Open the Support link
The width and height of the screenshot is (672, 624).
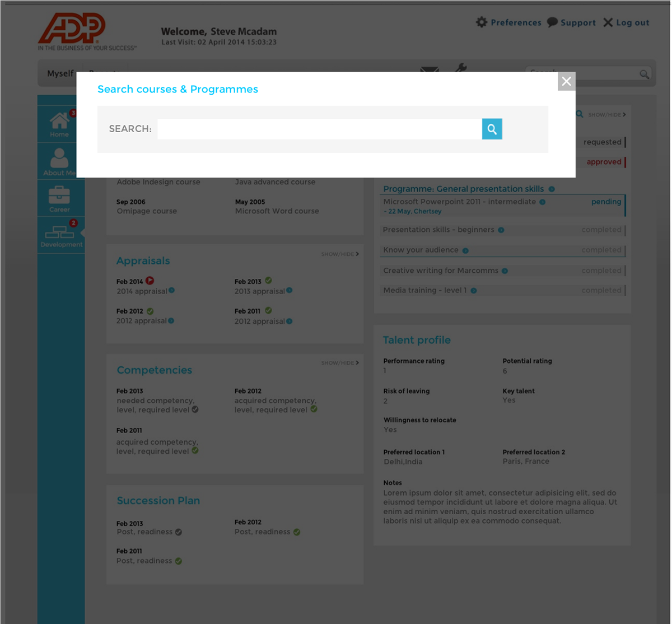(578, 22)
